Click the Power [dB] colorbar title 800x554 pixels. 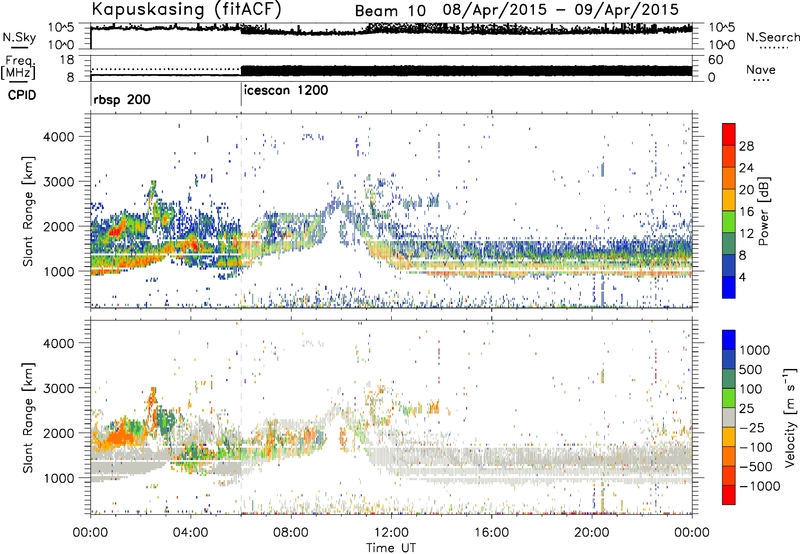click(764, 211)
